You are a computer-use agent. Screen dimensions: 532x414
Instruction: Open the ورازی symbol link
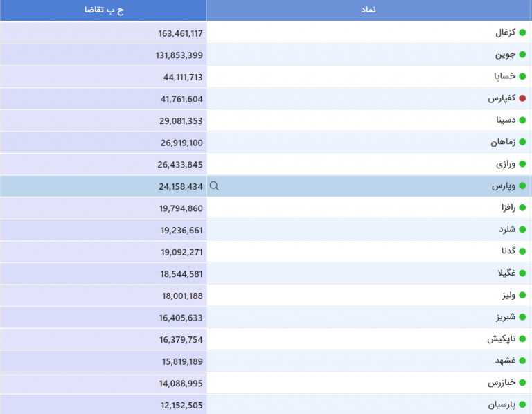click(x=506, y=164)
